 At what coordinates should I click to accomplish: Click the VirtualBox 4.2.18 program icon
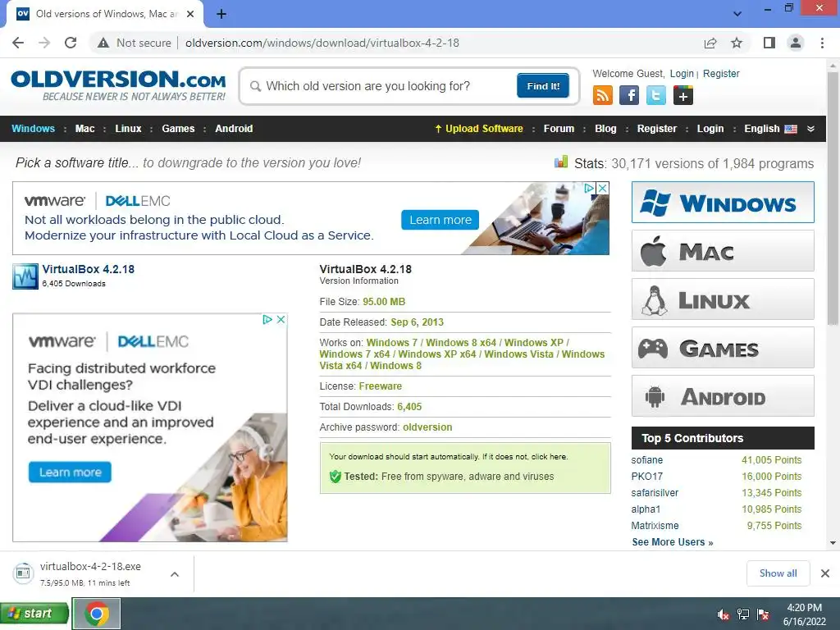(x=25, y=276)
